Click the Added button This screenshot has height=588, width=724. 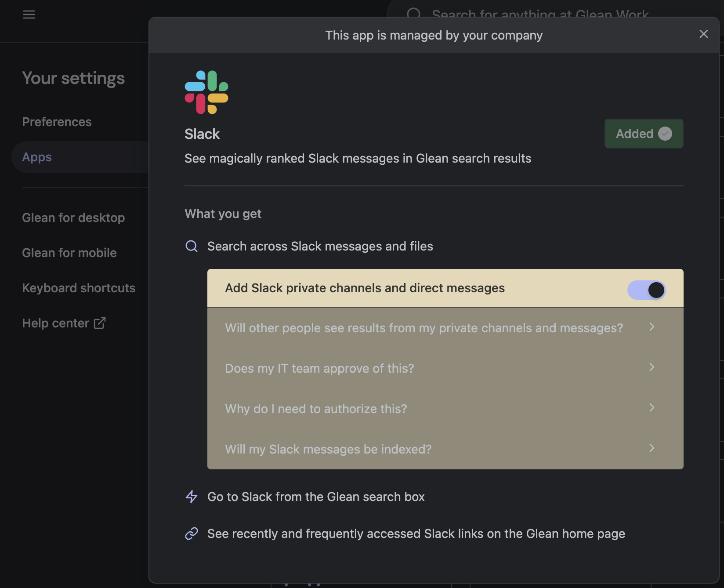pos(643,134)
